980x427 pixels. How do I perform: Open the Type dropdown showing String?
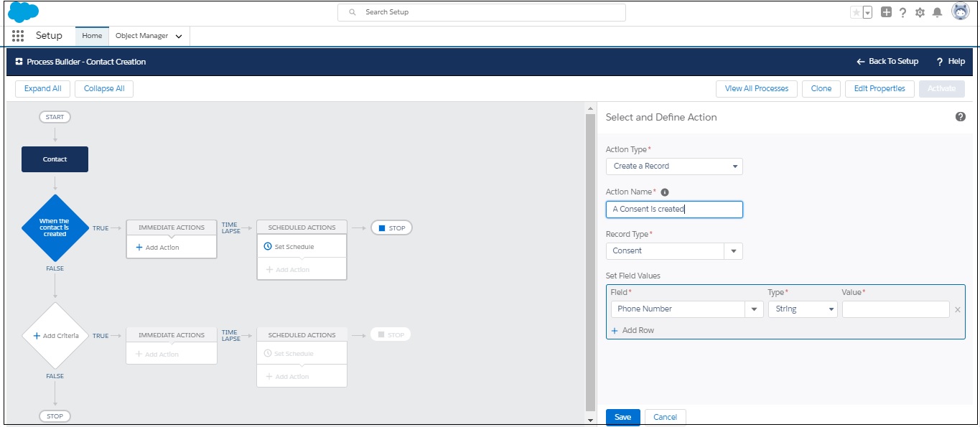[x=803, y=309]
